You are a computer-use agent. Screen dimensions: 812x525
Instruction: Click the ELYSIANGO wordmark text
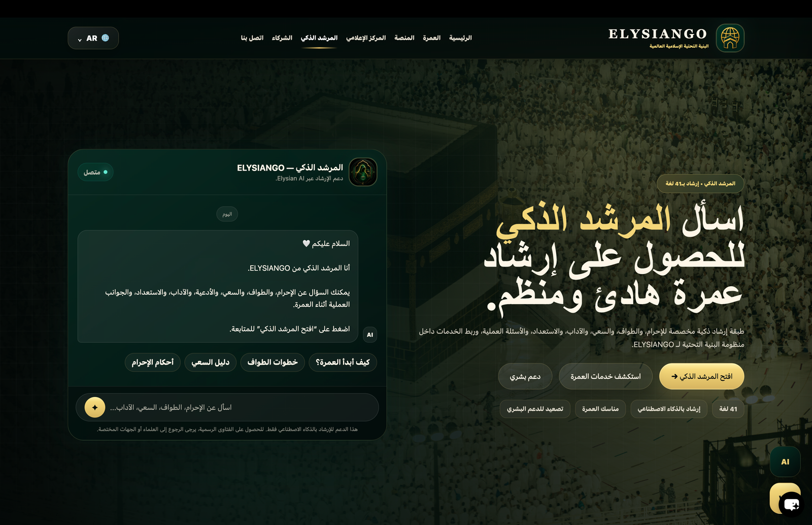coord(658,34)
